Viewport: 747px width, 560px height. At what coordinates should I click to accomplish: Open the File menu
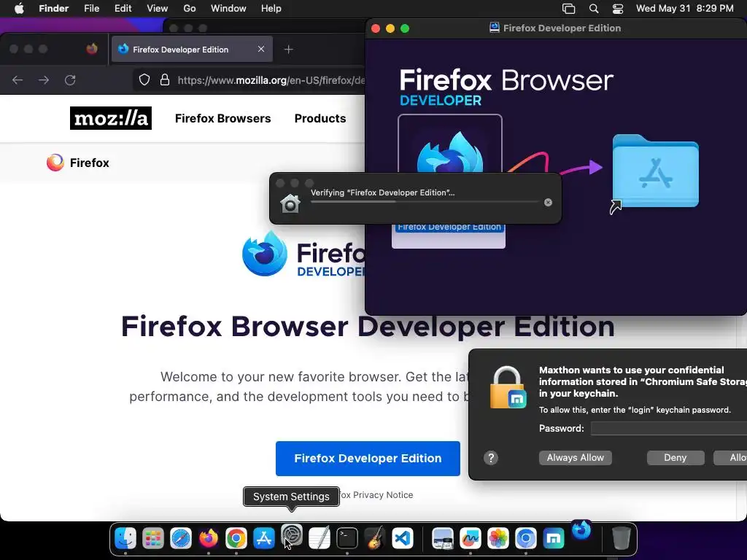(x=91, y=9)
